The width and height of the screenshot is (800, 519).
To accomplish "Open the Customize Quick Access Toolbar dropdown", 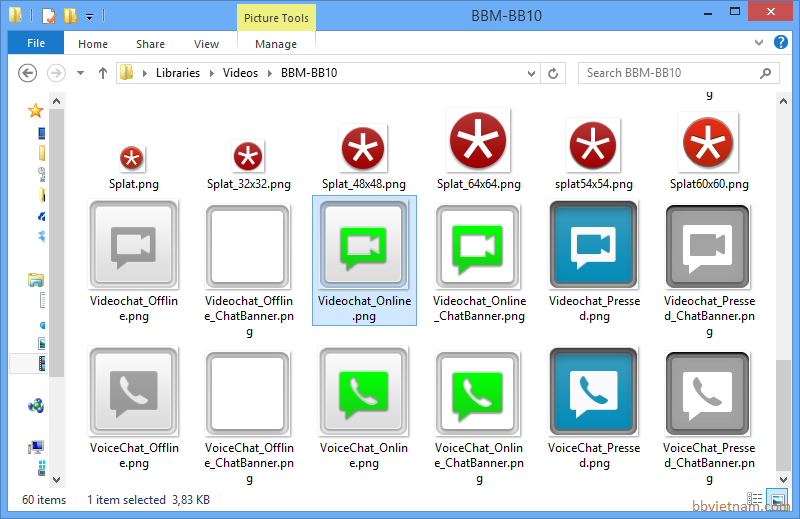I will 89,17.
